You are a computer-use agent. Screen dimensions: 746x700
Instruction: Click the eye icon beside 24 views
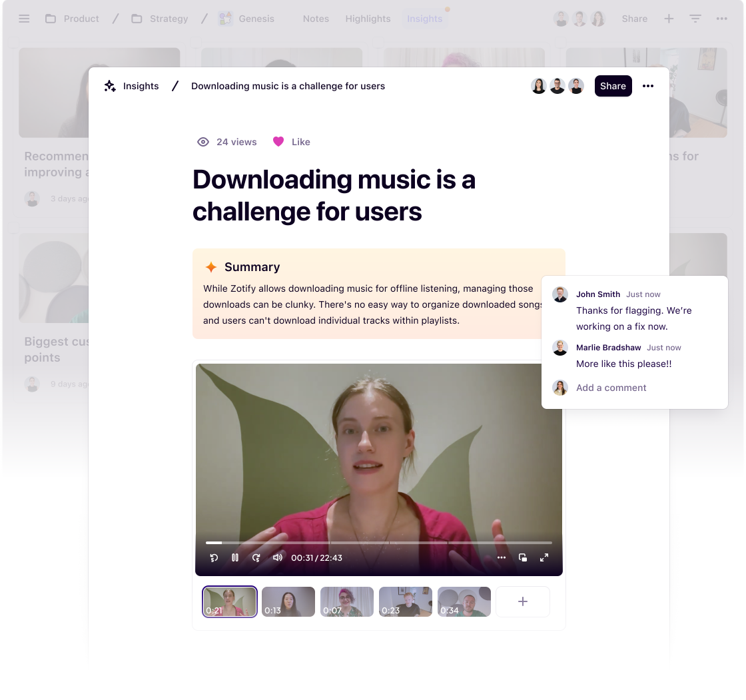(203, 142)
